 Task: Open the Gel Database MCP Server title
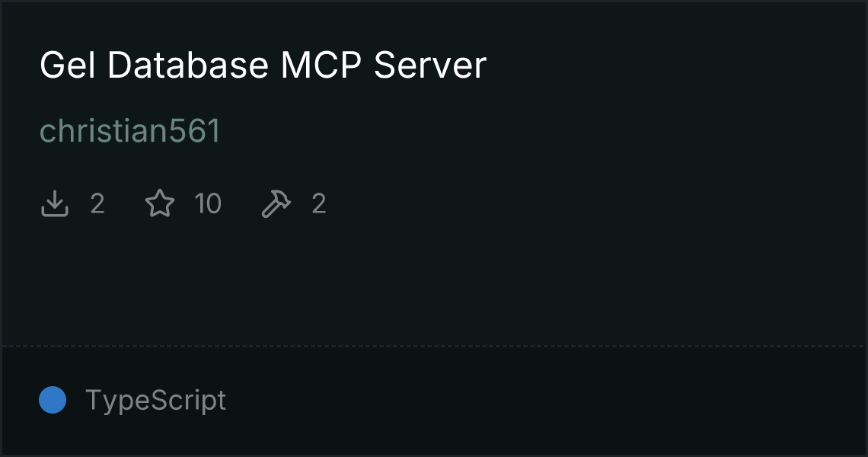(x=263, y=66)
